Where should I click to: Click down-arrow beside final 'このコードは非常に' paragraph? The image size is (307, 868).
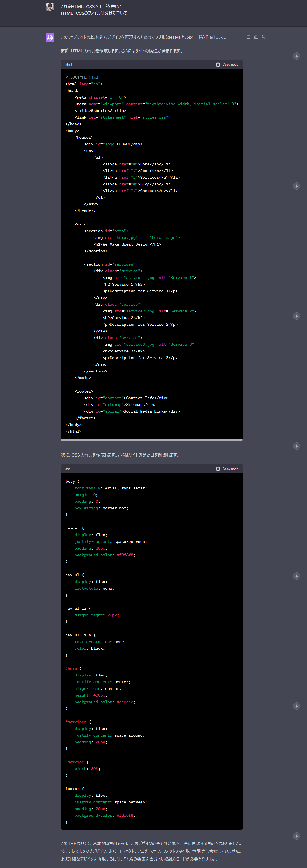(296, 836)
